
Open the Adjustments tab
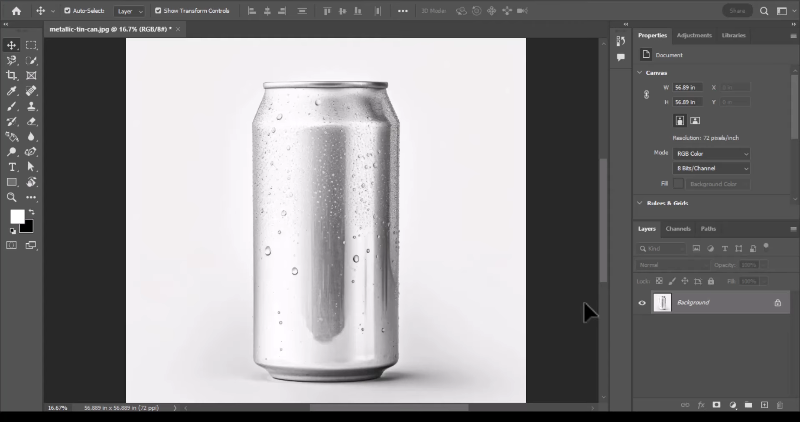pos(694,35)
